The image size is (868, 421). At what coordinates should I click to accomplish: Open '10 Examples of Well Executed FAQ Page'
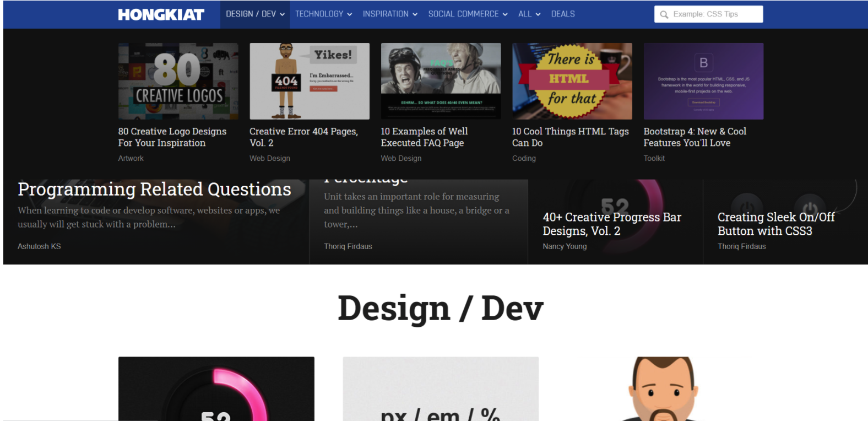click(424, 137)
